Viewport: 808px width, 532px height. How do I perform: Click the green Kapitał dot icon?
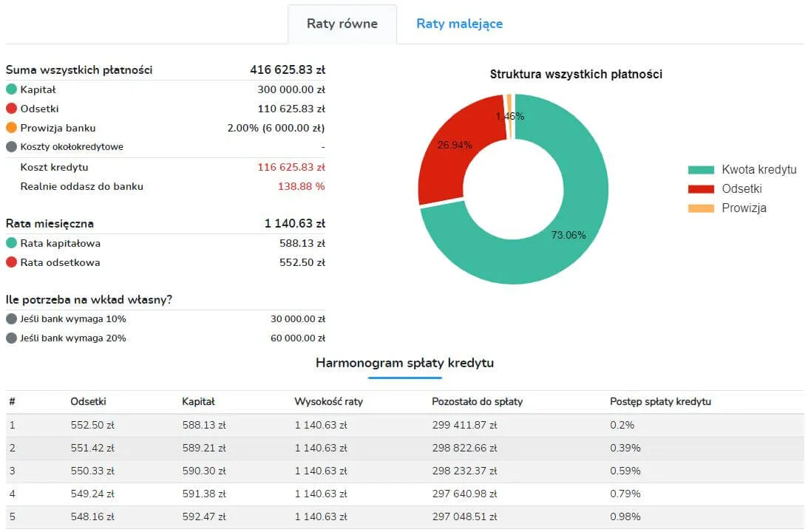(11, 89)
